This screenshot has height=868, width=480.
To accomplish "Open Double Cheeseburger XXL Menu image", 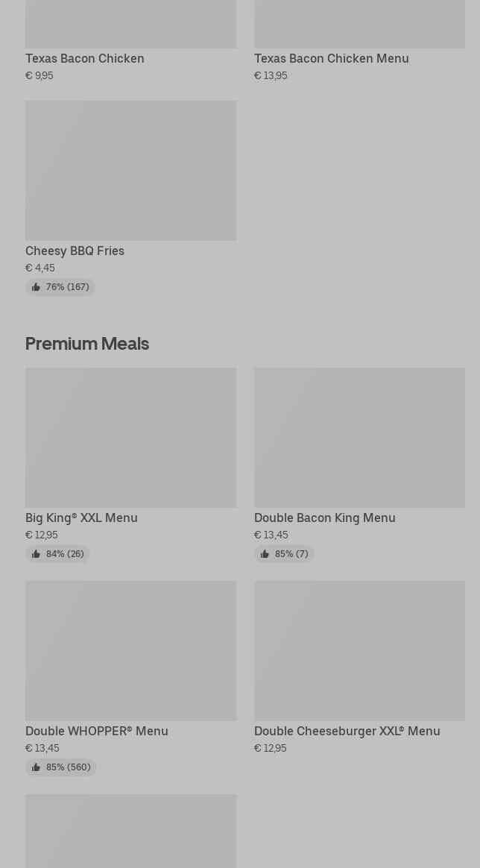I will point(359,651).
